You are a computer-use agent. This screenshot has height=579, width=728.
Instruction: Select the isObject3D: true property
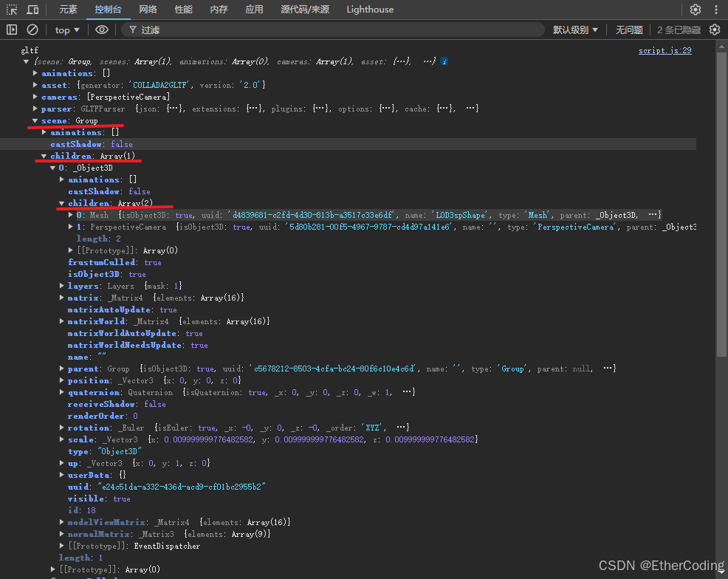click(107, 275)
